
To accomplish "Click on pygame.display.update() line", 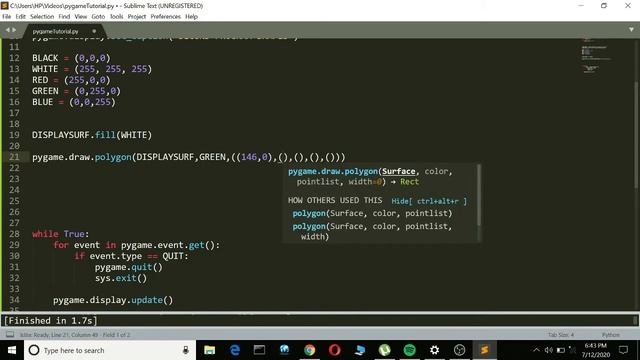I will 113,300.
